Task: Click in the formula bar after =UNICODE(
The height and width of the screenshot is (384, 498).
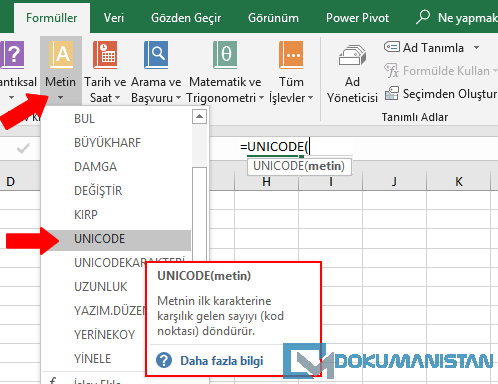Action: pyautogui.click(x=310, y=147)
